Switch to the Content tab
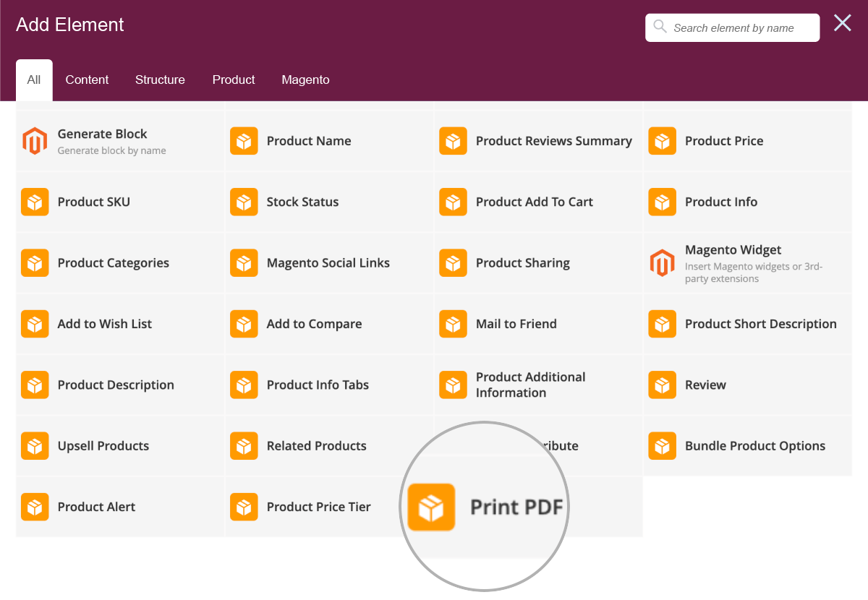Image resolution: width=868 pixels, height=600 pixels. [x=87, y=80]
